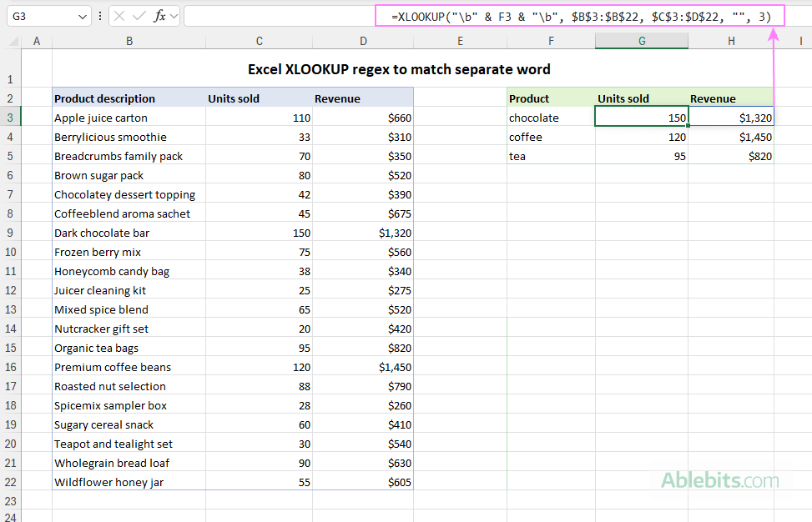Click the Ablebits logo at the bottom right
Image resolution: width=812 pixels, height=522 pixels.
pyautogui.click(x=719, y=481)
